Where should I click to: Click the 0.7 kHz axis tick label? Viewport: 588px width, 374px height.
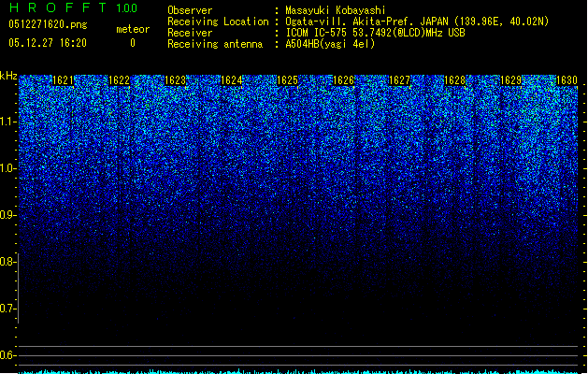click(7, 309)
